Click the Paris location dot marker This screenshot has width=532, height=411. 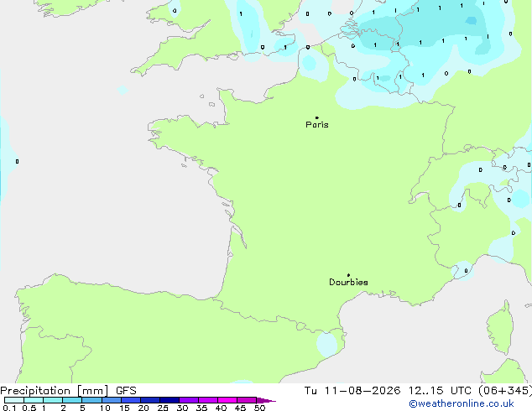(317, 117)
